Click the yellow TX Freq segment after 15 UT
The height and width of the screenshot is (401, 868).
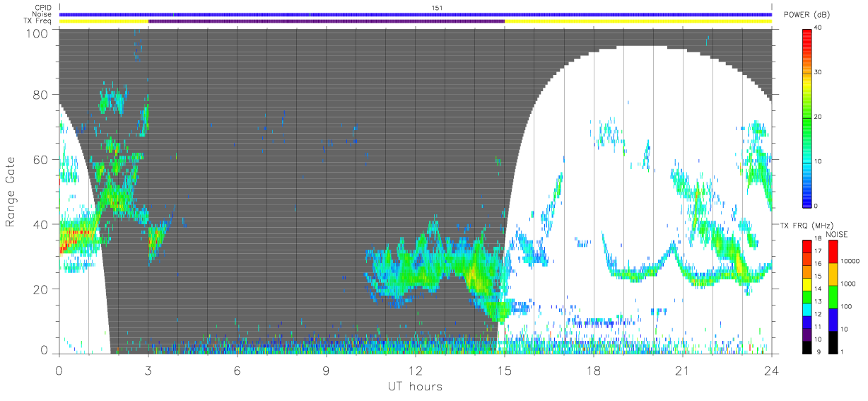tap(638, 21)
